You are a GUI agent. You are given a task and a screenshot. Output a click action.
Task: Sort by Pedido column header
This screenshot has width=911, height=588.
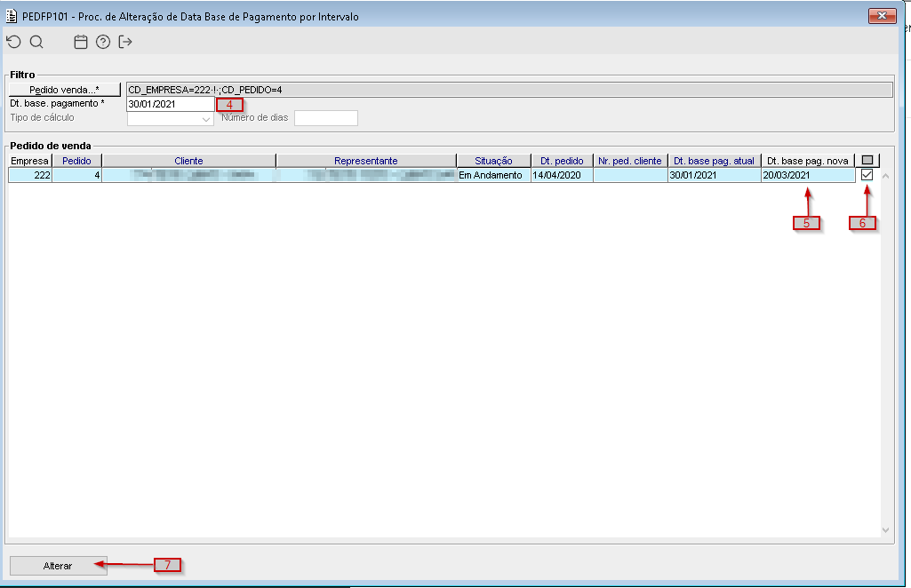(76, 161)
